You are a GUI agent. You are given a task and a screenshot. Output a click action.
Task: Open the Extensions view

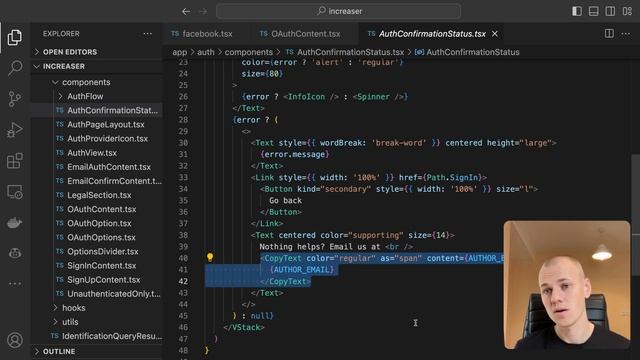point(15,161)
